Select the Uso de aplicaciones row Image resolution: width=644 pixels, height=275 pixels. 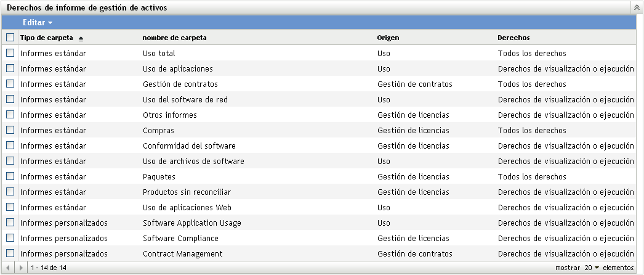coord(177,68)
